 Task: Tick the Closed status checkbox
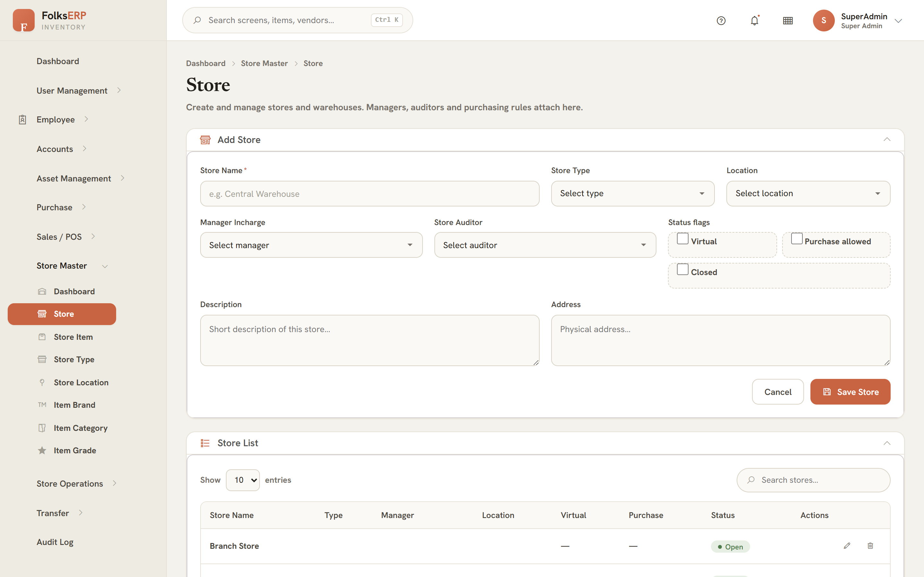tap(682, 269)
